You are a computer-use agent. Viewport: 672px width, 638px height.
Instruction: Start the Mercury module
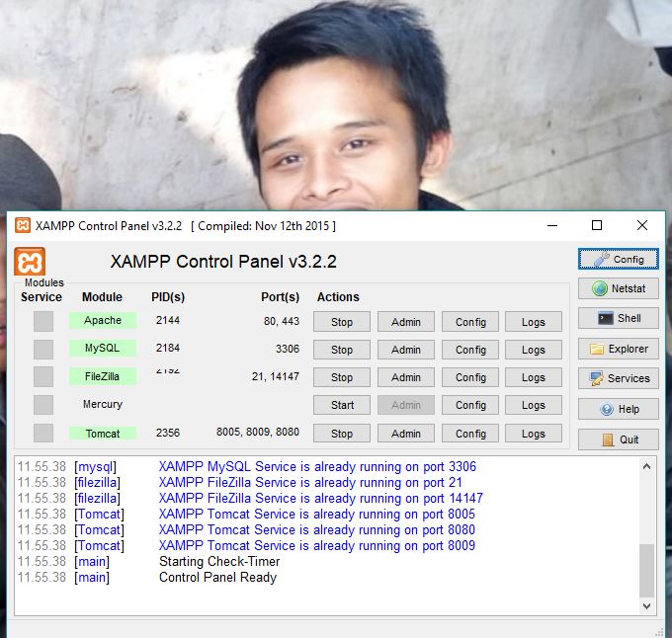[x=342, y=405]
